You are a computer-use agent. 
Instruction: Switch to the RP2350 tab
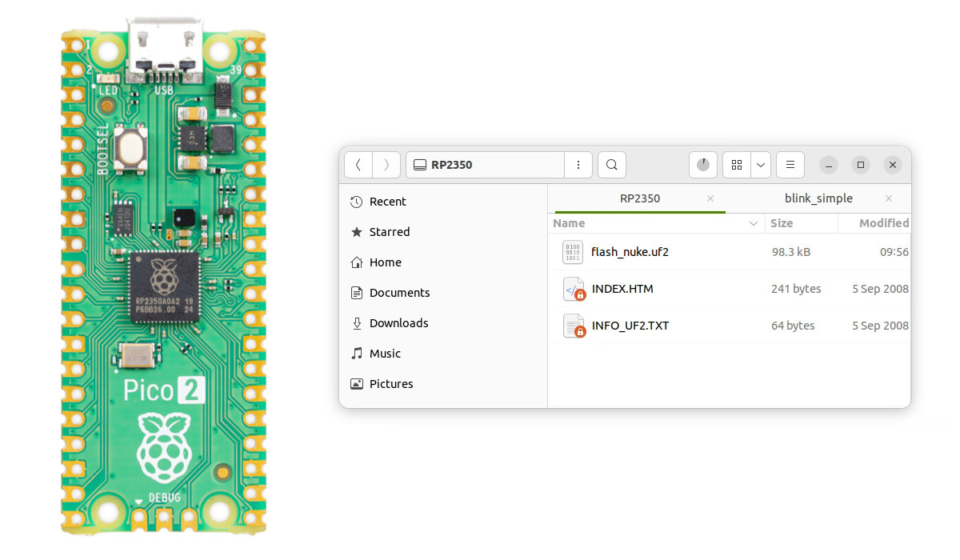(640, 198)
